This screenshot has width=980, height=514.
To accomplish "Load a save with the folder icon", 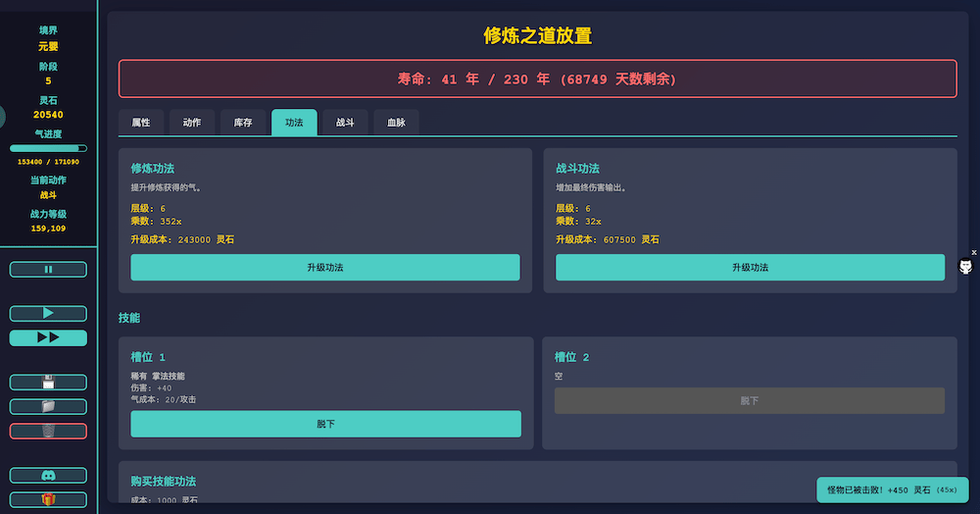I will (x=48, y=406).
